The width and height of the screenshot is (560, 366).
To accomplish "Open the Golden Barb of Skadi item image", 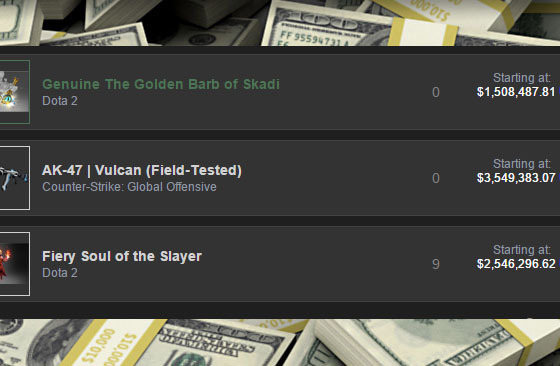I will 15,92.
